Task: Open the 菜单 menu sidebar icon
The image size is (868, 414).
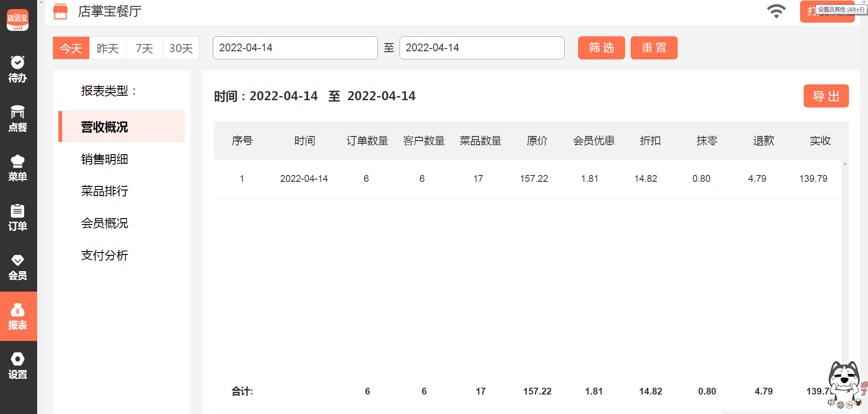Action: click(18, 168)
